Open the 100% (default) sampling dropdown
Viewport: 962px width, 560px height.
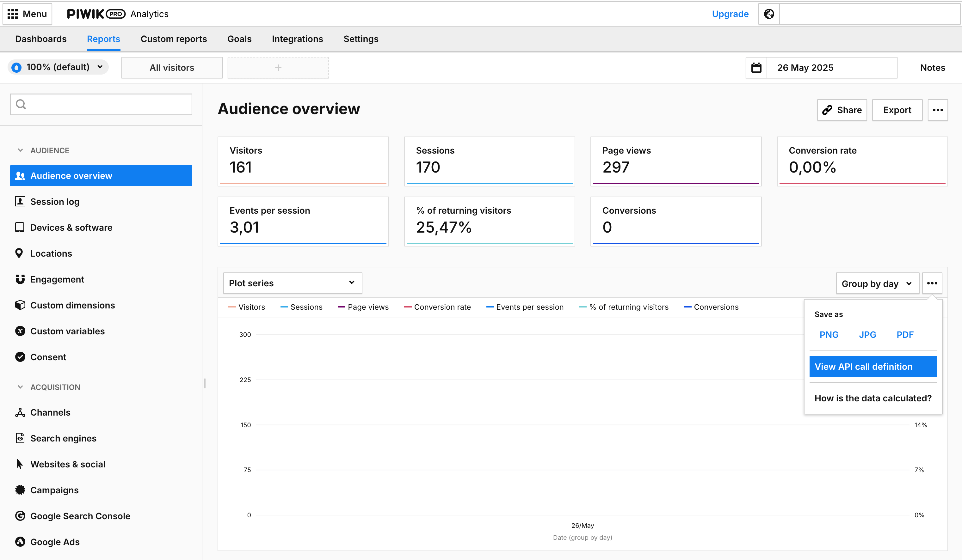pos(58,67)
